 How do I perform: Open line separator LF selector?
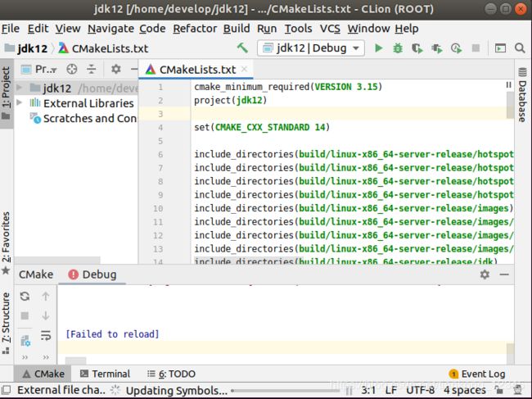click(x=391, y=390)
